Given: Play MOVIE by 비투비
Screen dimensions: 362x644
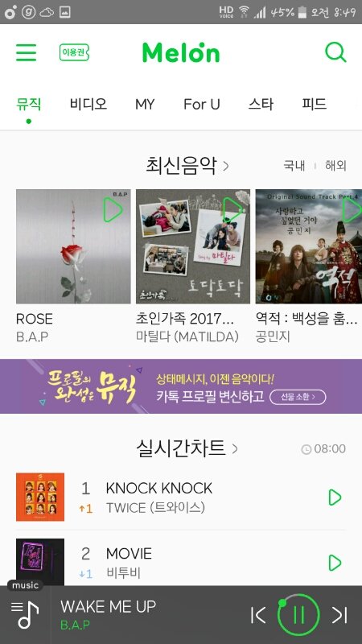Looking at the screenshot, I should point(335,563).
